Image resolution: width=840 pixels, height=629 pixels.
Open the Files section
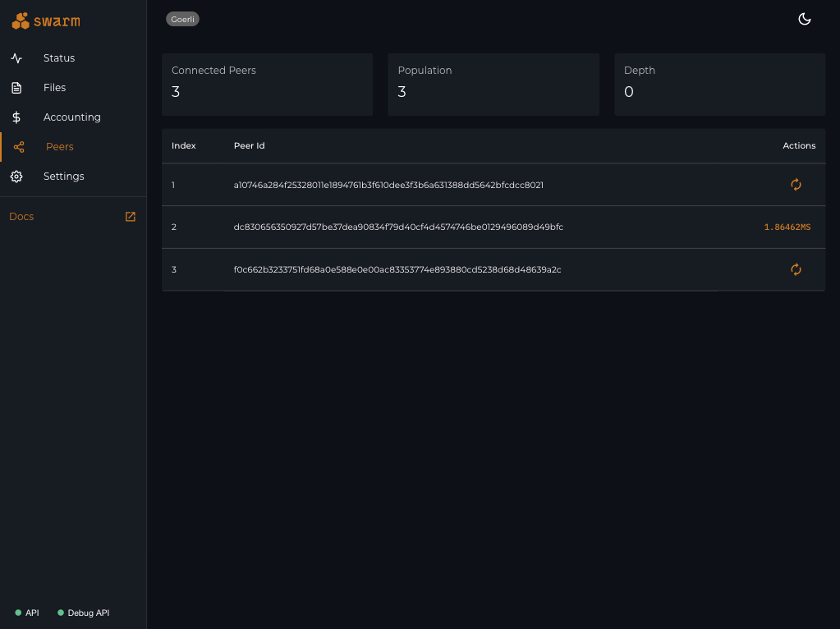click(54, 88)
